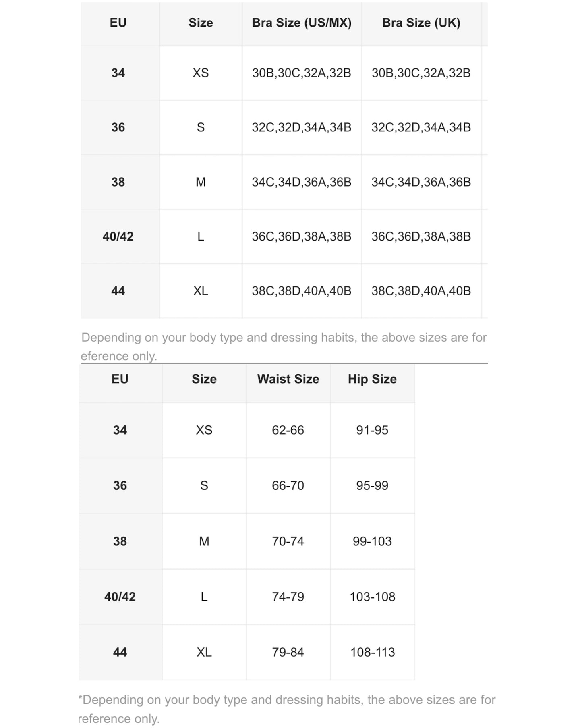Click the "Bra Size (UK)" column header

[421, 23]
